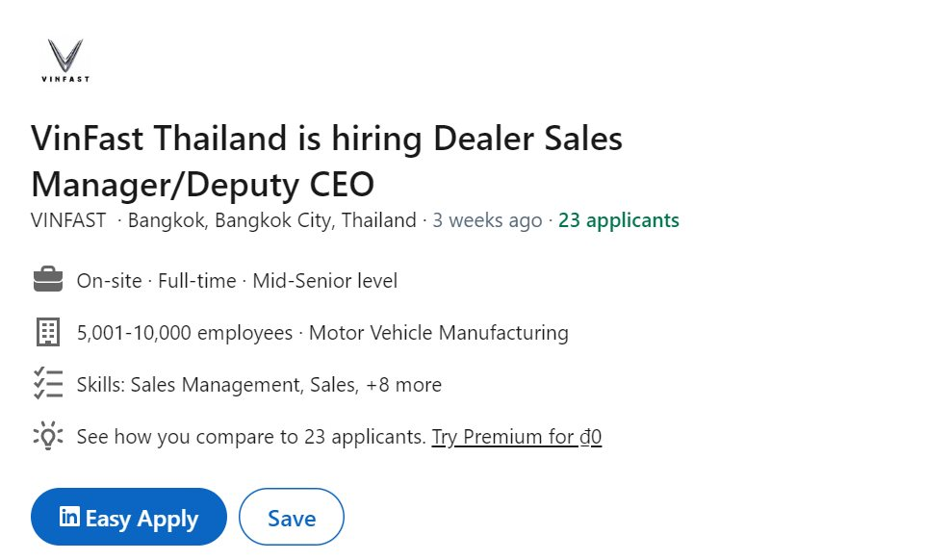Open the VINFAST company name link

coord(68,220)
